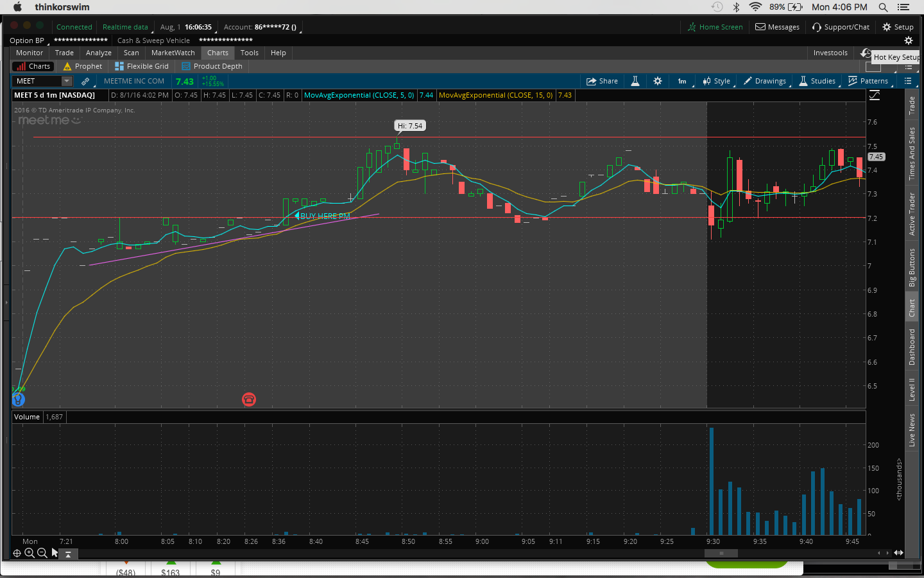Open chart toolbar list menu icon
This screenshot has width=924, height=578.
tap(908, 81)
